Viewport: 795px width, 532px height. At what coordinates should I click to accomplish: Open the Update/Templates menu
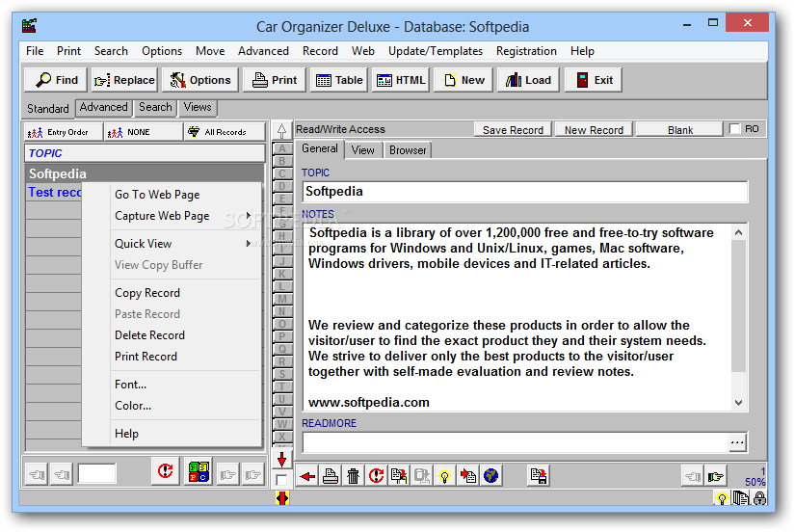435,51
